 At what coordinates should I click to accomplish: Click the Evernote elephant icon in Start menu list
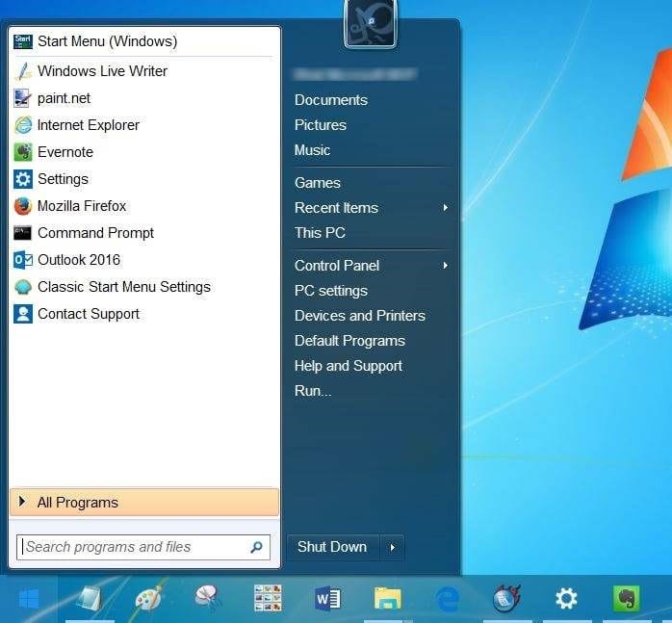click(x=23, y=152)
